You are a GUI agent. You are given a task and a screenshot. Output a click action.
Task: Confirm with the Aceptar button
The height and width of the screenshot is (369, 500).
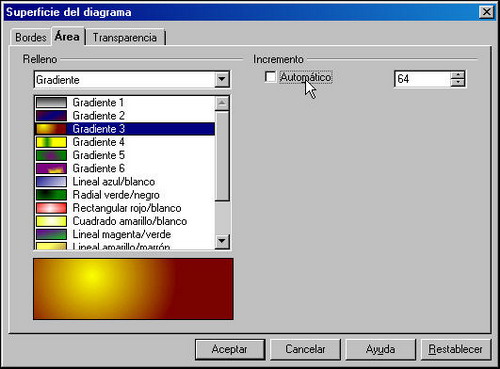[x=230, y=349]
